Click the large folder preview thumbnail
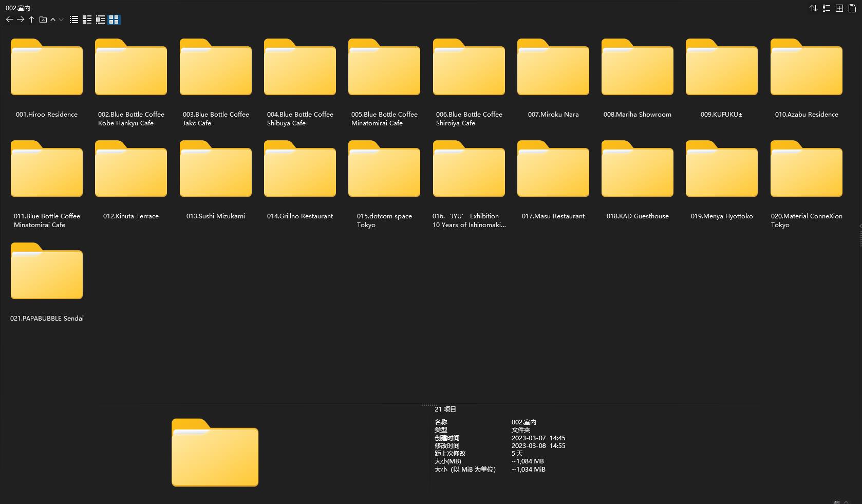862x504 pixels. click(x=215, y=453)
